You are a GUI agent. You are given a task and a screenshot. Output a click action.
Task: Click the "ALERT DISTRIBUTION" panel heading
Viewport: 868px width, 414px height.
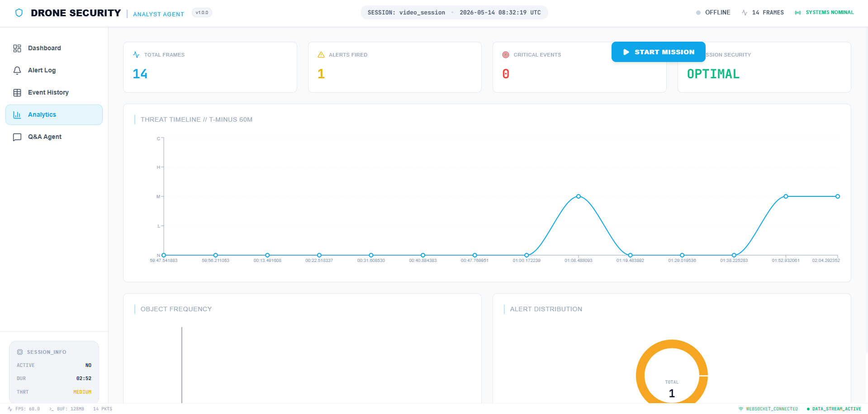(546, 309)
